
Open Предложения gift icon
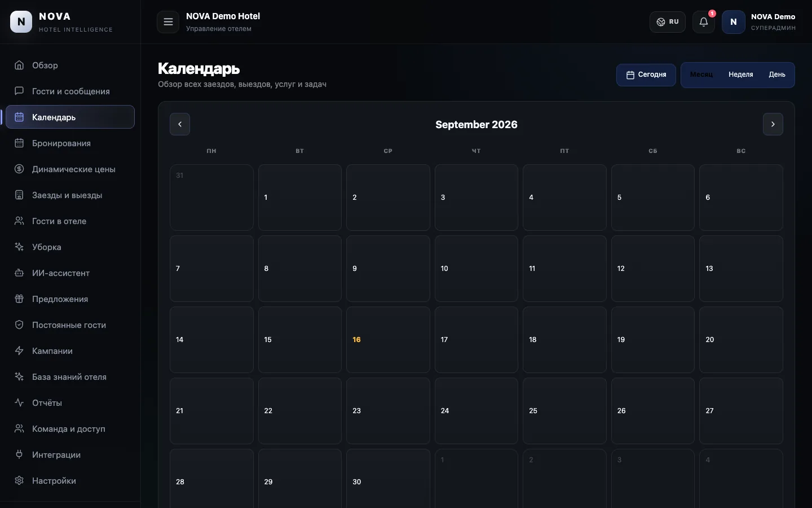tap(19, 299)
